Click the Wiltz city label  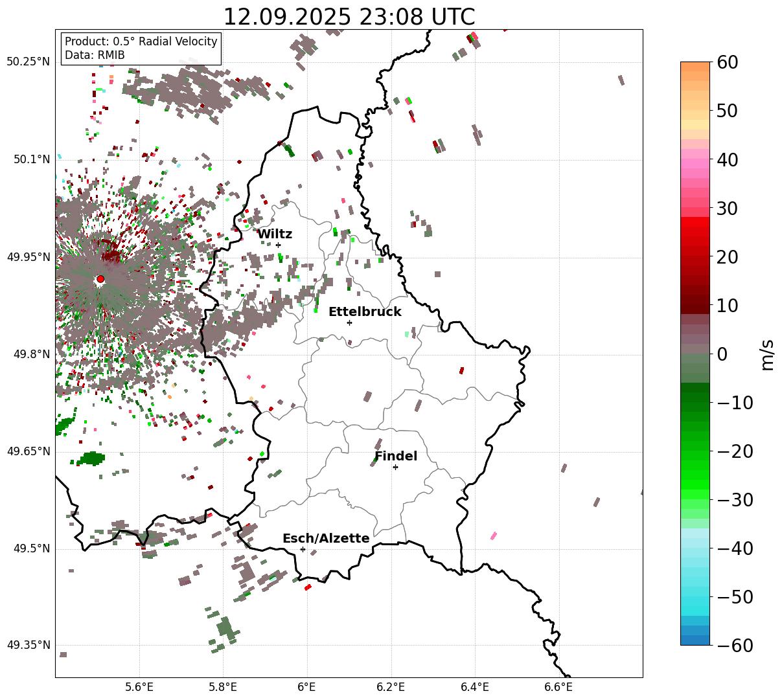(275, 234)
